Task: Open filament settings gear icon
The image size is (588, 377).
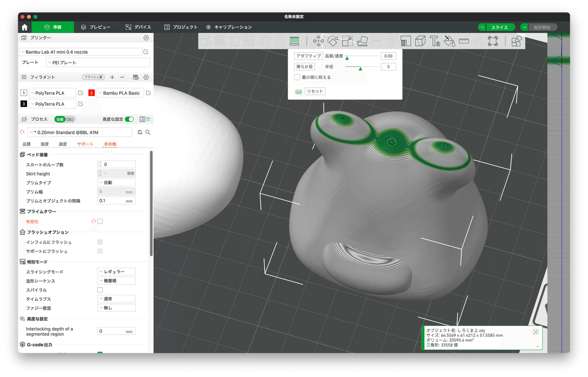Action: click(x=146, y=77)
